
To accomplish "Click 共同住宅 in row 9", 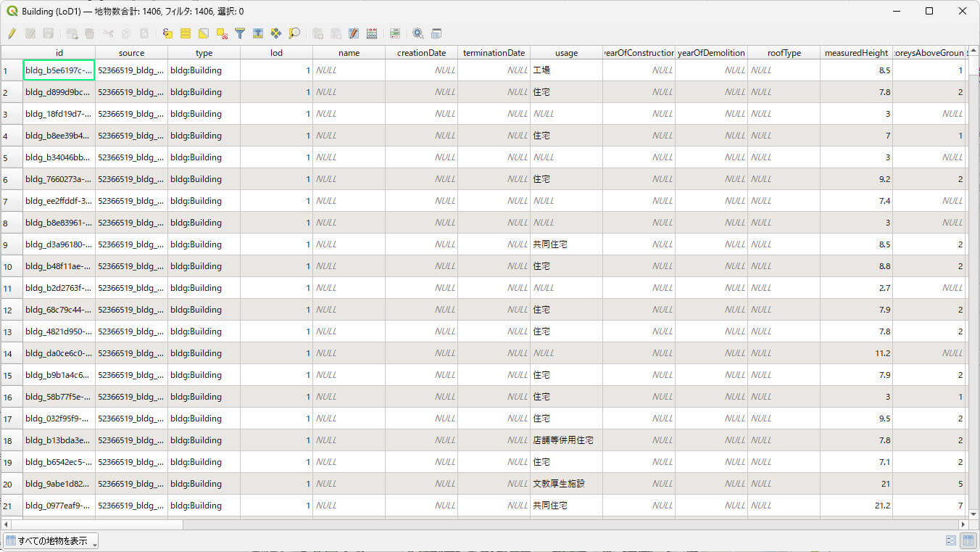I will tap(567, 244).
